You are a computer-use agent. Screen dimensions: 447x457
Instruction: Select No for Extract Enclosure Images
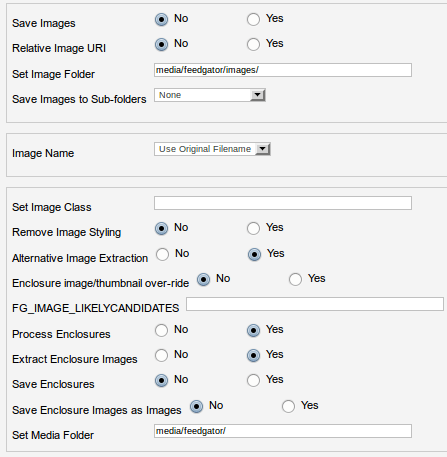161,355
